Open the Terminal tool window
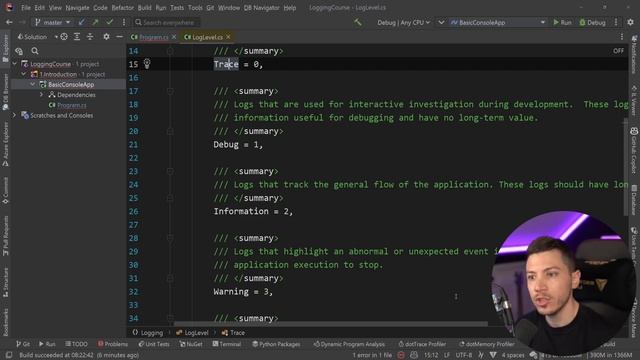Screen dimensions: 640x360 [x=227, y=344]
